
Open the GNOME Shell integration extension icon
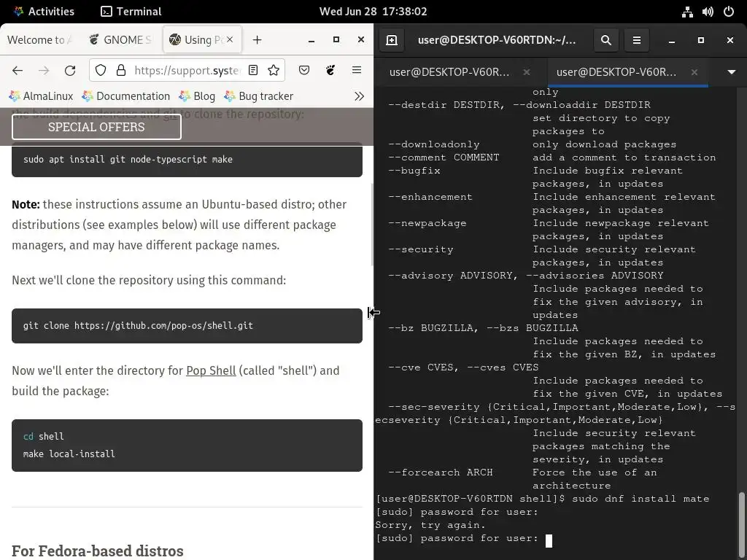tap(330, 71)
